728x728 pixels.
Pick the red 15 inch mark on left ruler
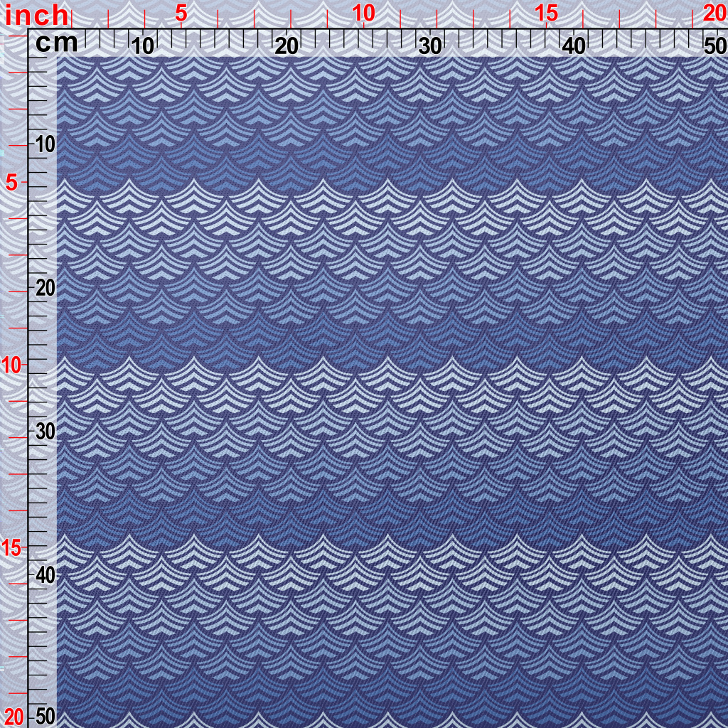coord(11,547)
